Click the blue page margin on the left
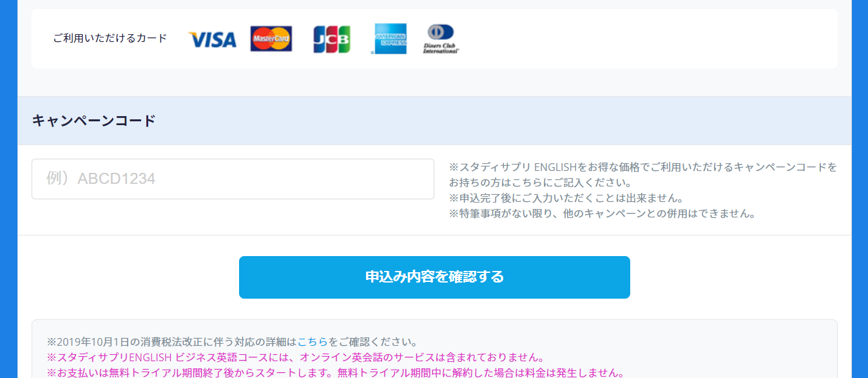 click(x=8, y=194)
